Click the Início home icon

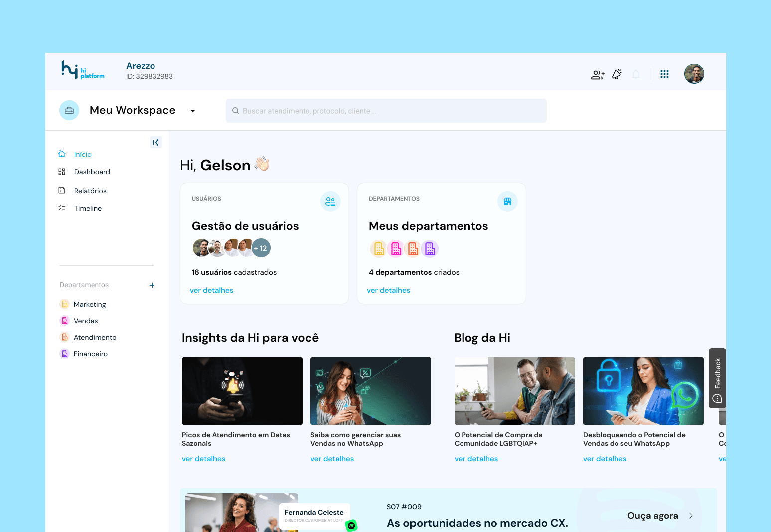pyautogui.click(x=62, y=154)
